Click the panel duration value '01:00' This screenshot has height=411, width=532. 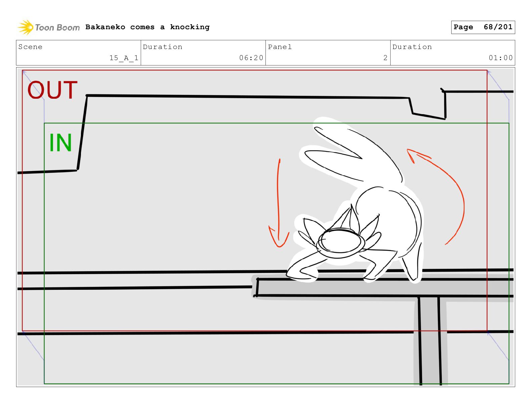click(x=501, y=58)
